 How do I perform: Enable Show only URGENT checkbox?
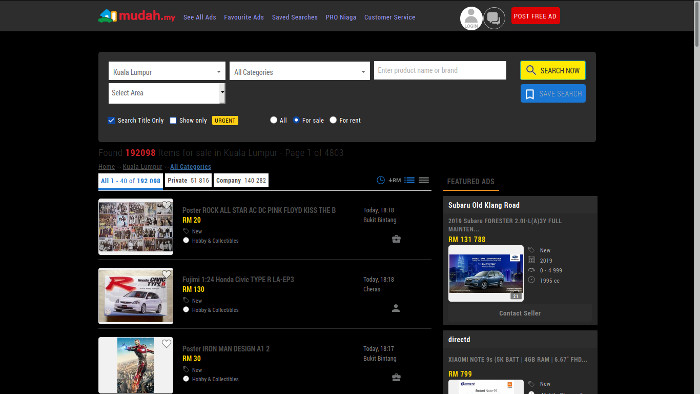[x=173, y=120]
